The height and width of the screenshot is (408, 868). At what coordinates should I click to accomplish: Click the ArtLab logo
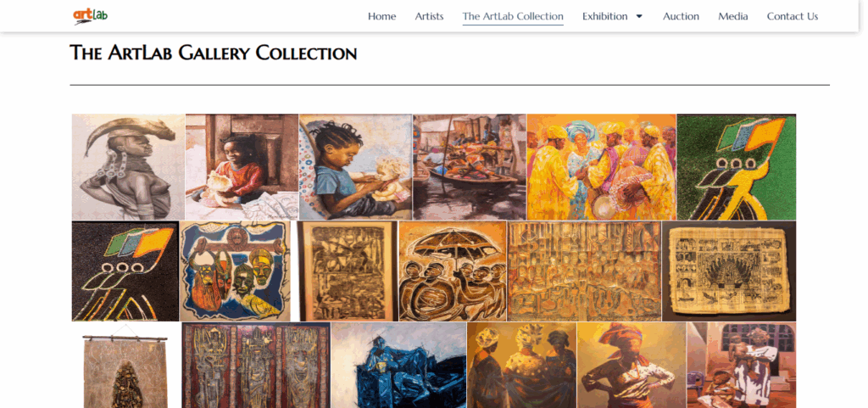[90, 16]
